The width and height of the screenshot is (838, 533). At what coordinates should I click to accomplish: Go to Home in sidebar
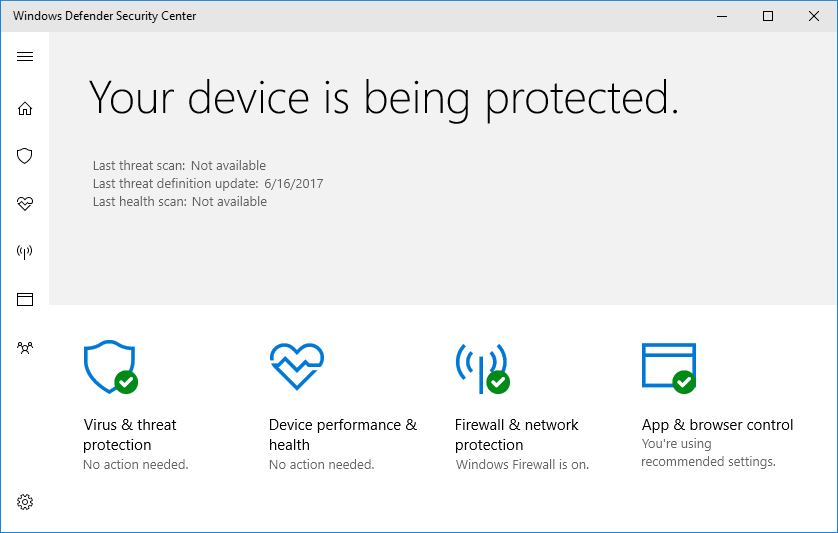point(25,109)
